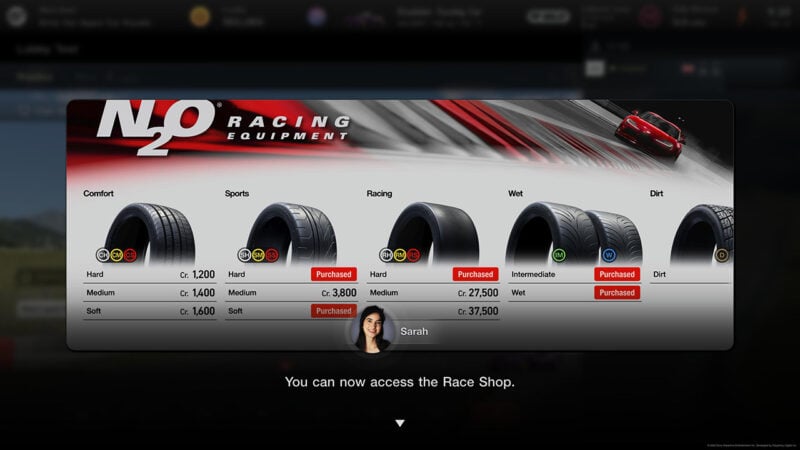
Task: Click the yellow CM Comfort Medium badge
Action: tap(116, 255)
